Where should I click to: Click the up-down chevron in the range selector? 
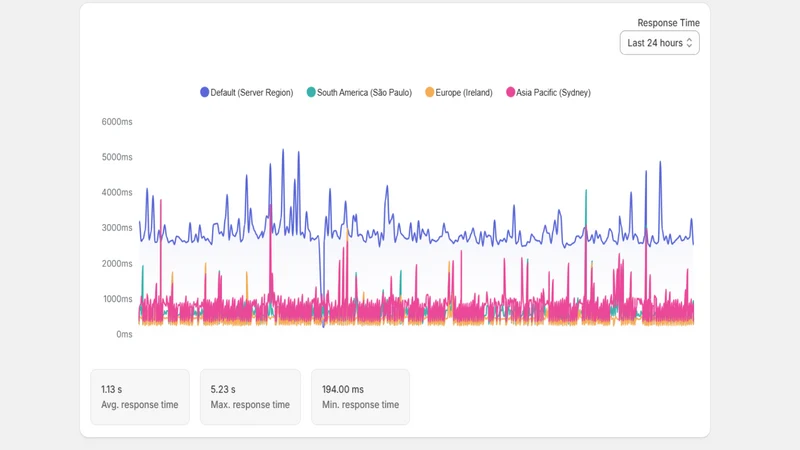(x=689, y=43)
